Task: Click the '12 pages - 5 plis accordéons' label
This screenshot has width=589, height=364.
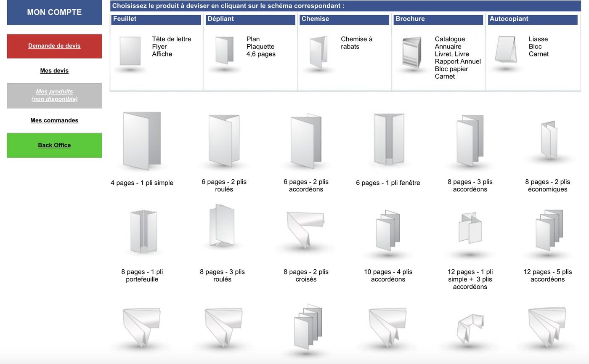Action: (548, 276)
